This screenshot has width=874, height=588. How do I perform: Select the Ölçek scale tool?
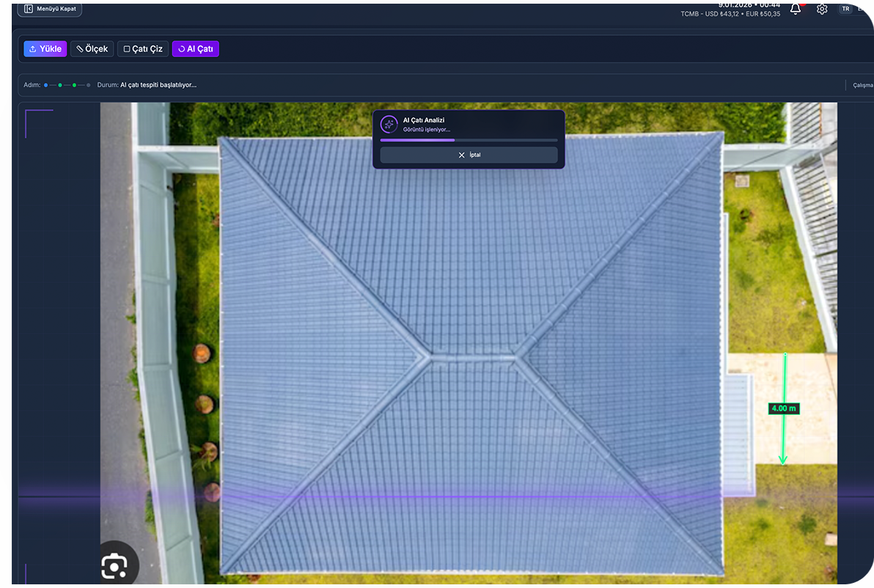tap(92, 49)
